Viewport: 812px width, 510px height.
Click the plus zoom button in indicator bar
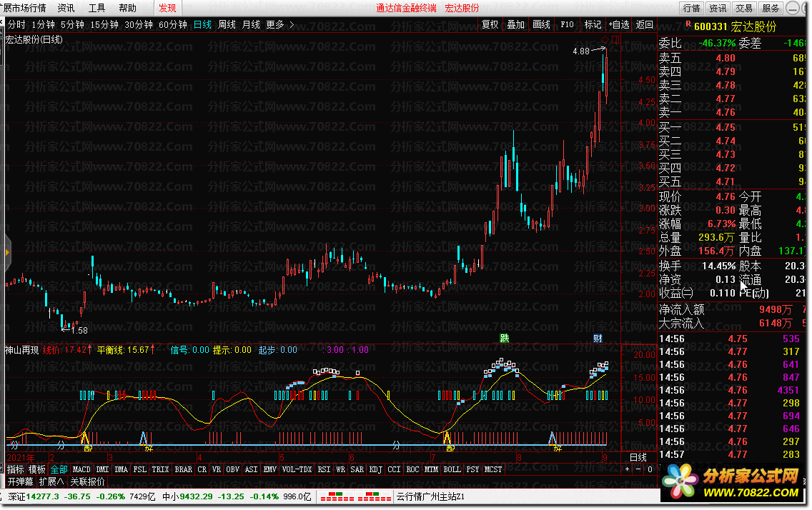[x=627, y=469]
